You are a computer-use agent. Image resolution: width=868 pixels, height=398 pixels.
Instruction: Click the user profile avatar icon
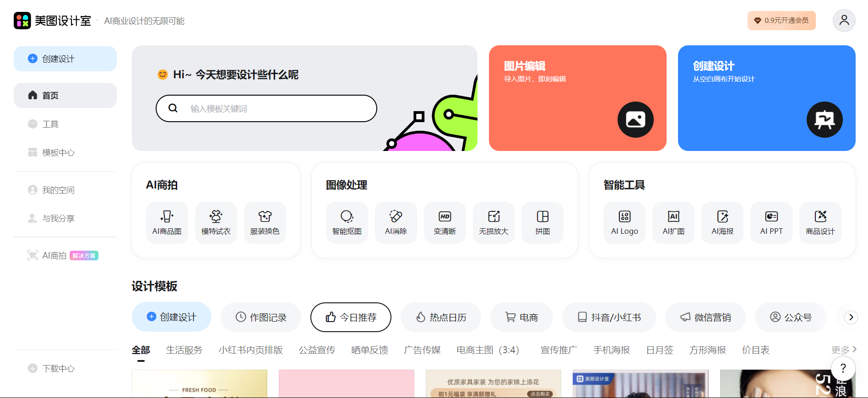pos(844,21)
